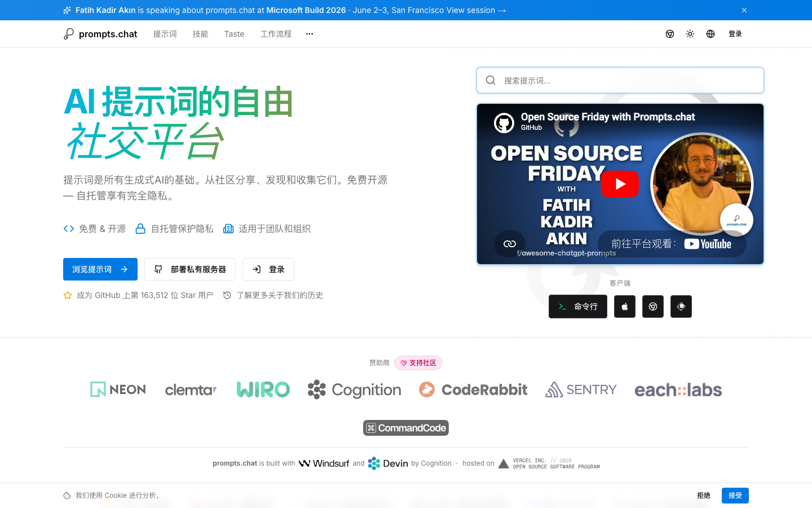Focus the 搜索提示词 search field

[x=620, y=80]
